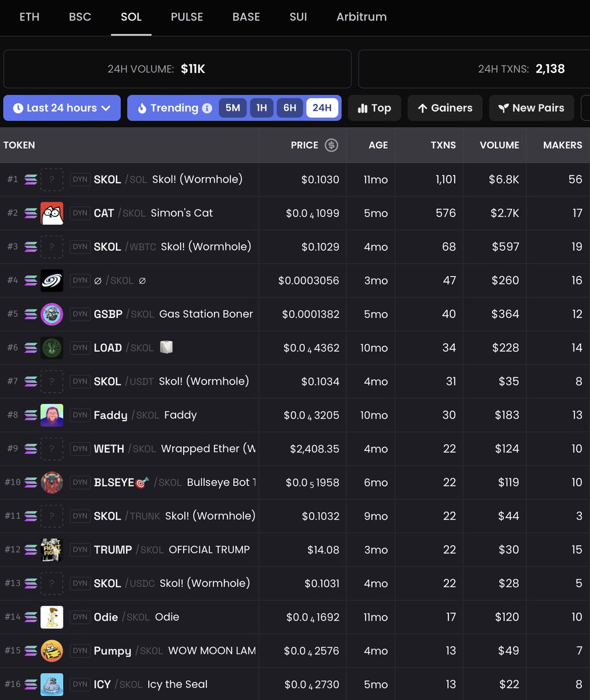Open the CAT/SKOL Simon's Cat pair

(295, 213)
